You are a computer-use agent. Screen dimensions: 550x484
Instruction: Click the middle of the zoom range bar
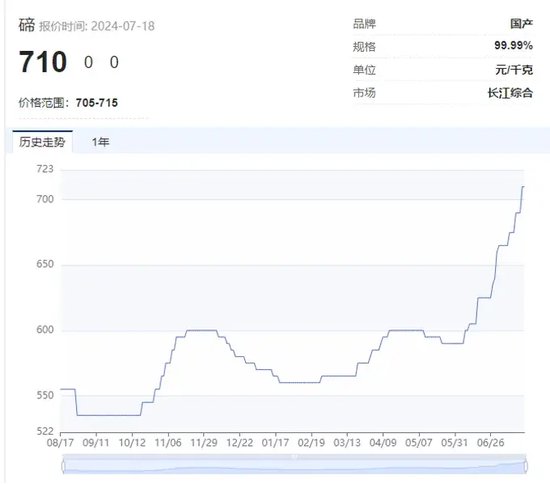(x=295, y=466)
